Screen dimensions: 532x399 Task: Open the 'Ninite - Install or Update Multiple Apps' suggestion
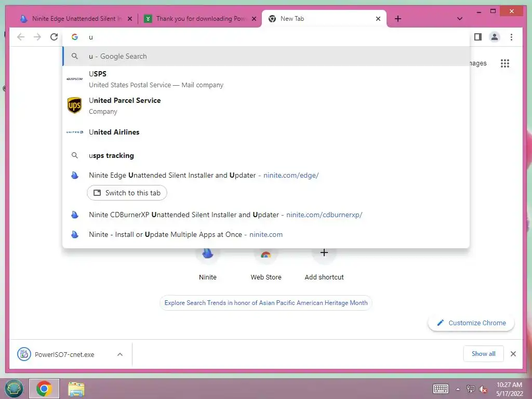tap(267, 234)
